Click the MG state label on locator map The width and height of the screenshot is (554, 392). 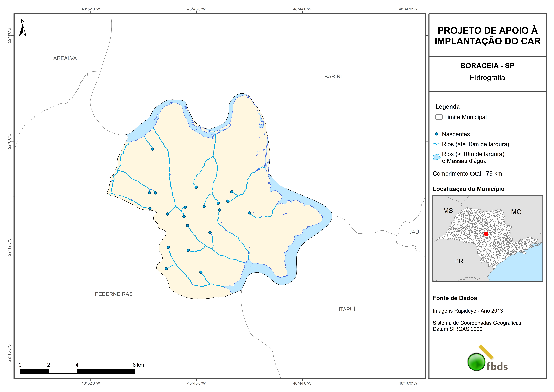click(516, 212)
